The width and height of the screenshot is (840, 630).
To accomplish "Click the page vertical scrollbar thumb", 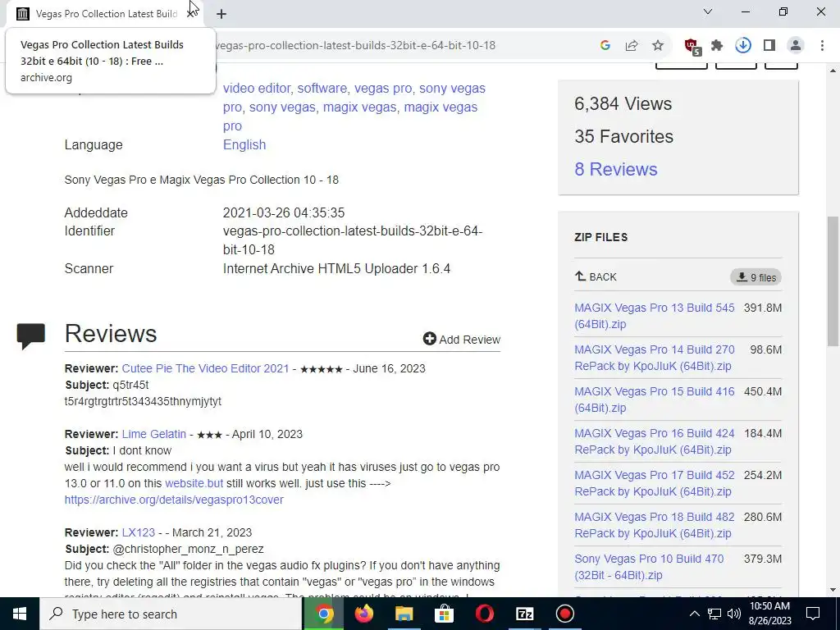I will click(833, 281).
